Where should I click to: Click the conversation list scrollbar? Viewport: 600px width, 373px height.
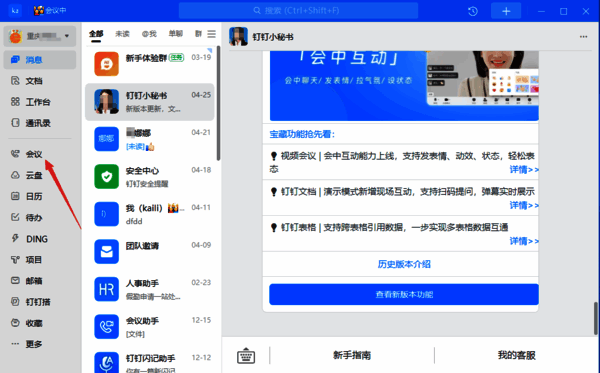pyautogui.click(x=218, y=103)
